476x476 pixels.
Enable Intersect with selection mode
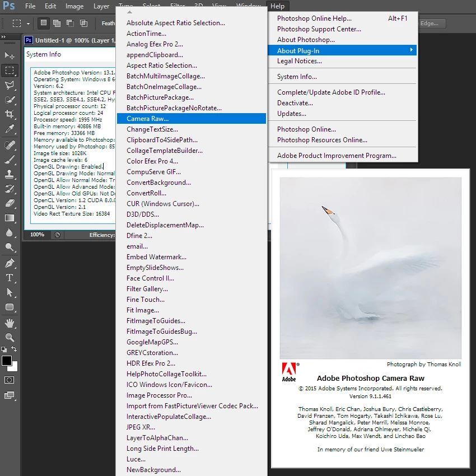click(x=83, y=23)
